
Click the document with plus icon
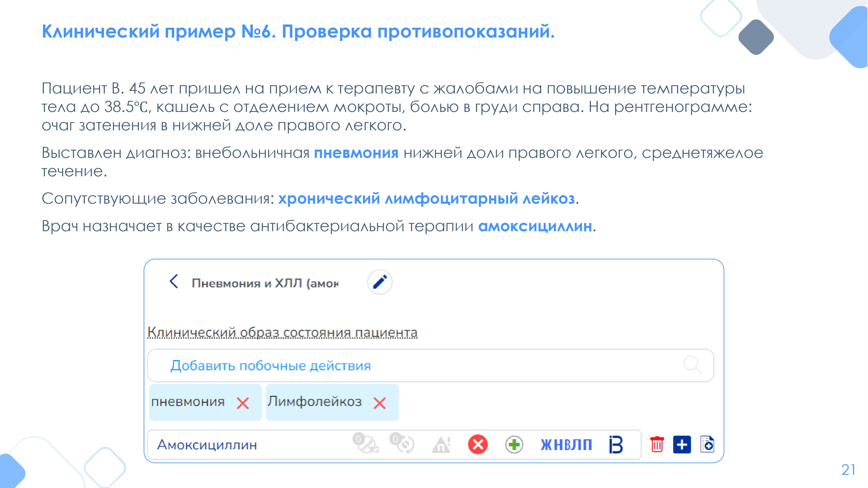(707, 445)
